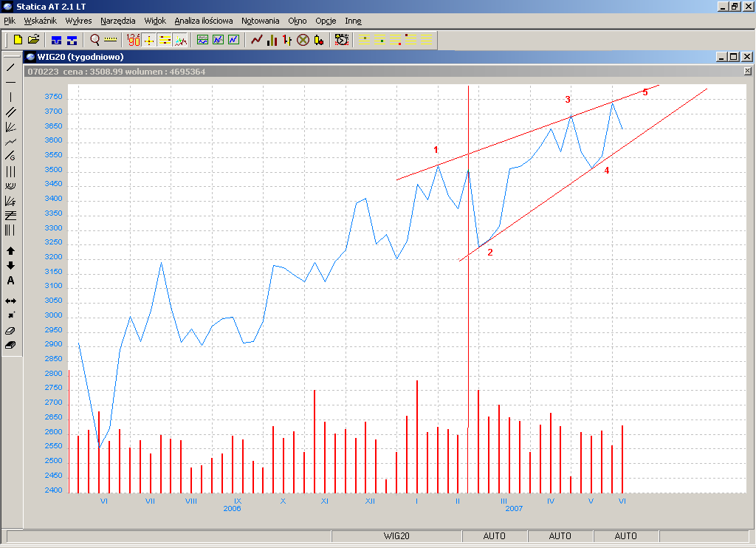756x548 pixels.
Task: Click the yellow lines with top red dot
Action: click(410, 40)
